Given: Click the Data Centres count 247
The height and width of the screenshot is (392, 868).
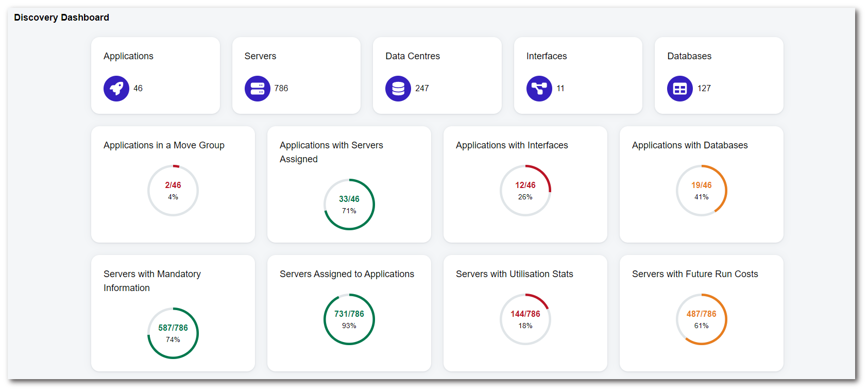Looking at the screenshot, I should coord(422,89).
